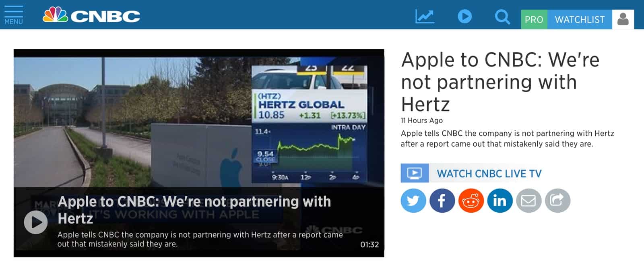Image resolution: width=644 pixels, height=261 pixels.
Task: Open the article headline next to the video
Action: 500,82
